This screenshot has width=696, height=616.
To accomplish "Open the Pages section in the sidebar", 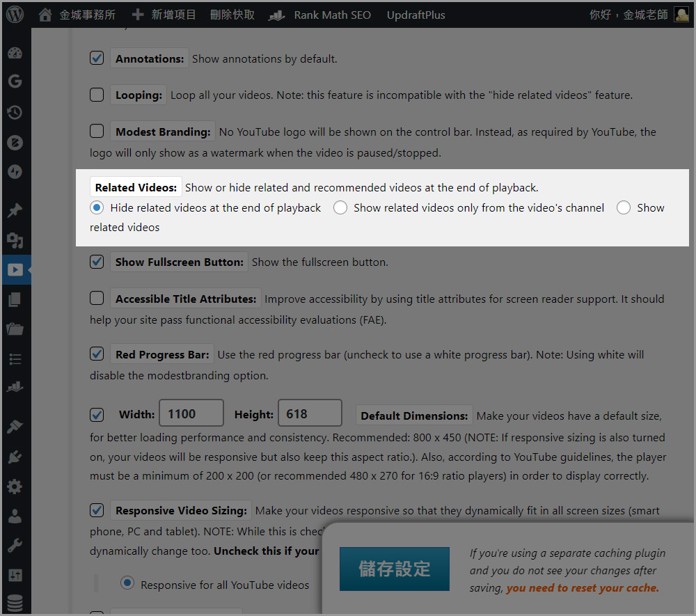I will [15, 298].
